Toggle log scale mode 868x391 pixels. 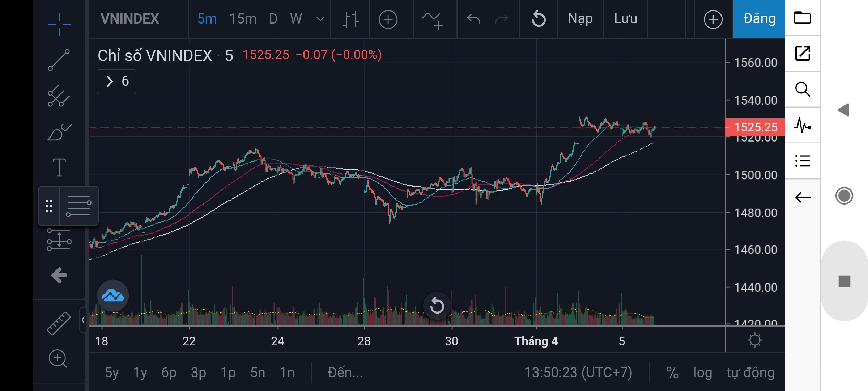(702, 373)
